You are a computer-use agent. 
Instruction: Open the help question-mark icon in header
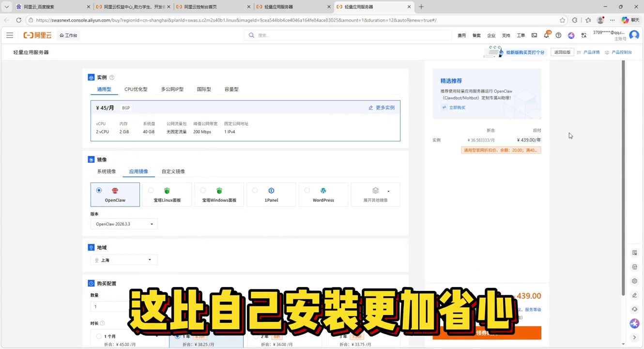point(558,35)
